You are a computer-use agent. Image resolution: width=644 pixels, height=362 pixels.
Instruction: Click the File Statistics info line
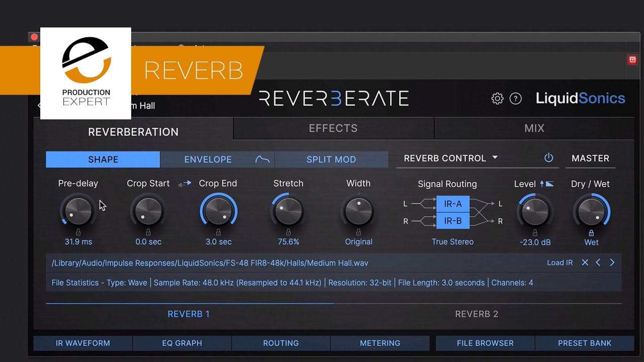click(334, 283)
